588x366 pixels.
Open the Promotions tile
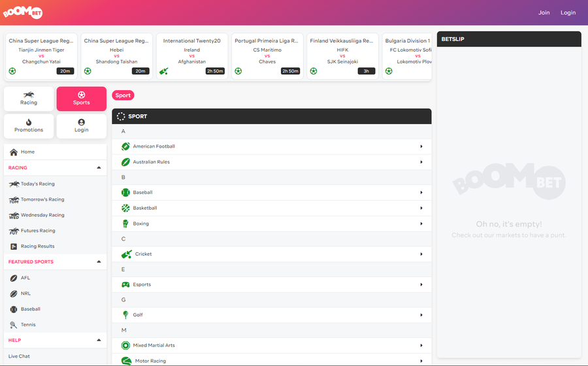point(29,126)
